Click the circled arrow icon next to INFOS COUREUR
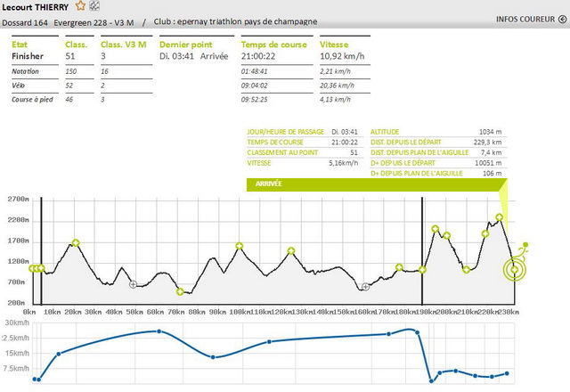The width and height of the screenshot is (570, 392). click(x=562, y=19)
